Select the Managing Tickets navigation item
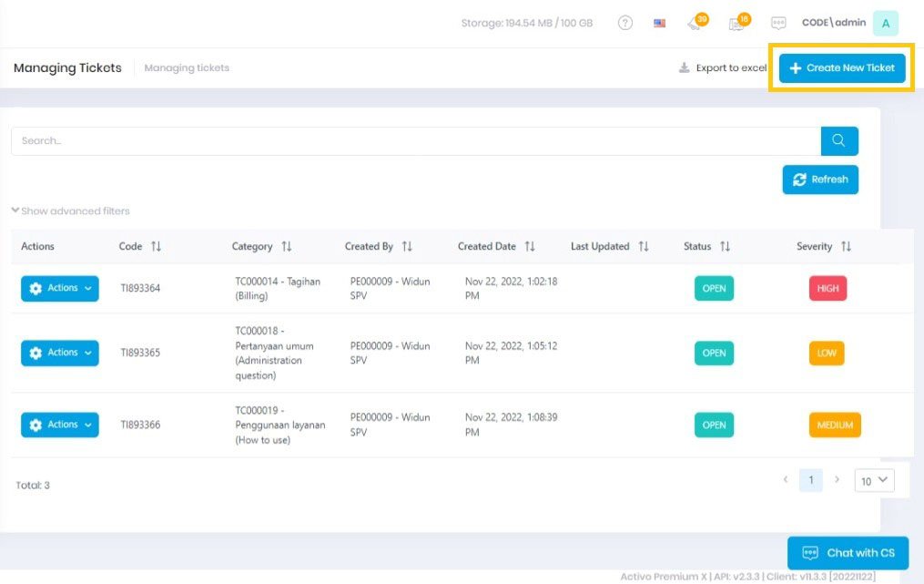Viewport: 924px width, 584px height. coord(66,67)
